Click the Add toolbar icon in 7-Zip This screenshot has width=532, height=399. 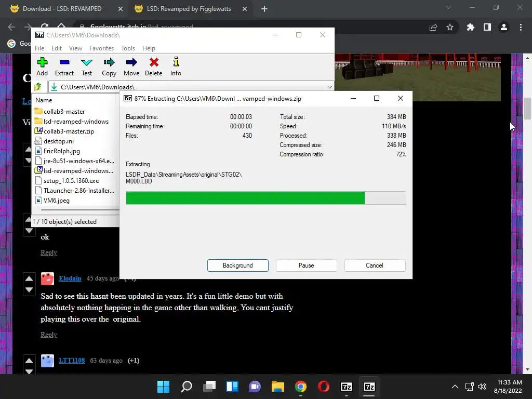point(42,67)
